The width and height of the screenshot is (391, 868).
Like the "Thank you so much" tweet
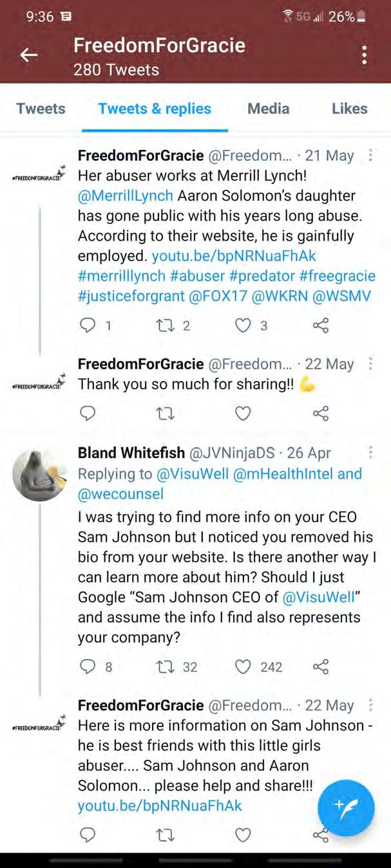pyautogui.click(x=243, y=413)
